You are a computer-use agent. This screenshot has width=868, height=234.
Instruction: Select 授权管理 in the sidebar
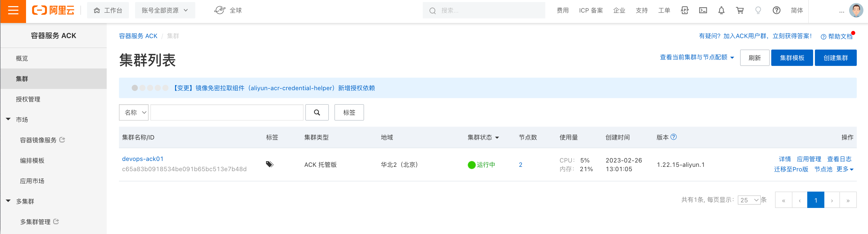(x=28, y=99)
